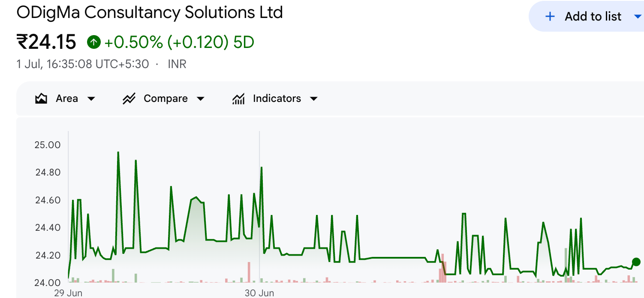Click the plus icon in Add to list

pyautogui.click(x=549, y=17)
